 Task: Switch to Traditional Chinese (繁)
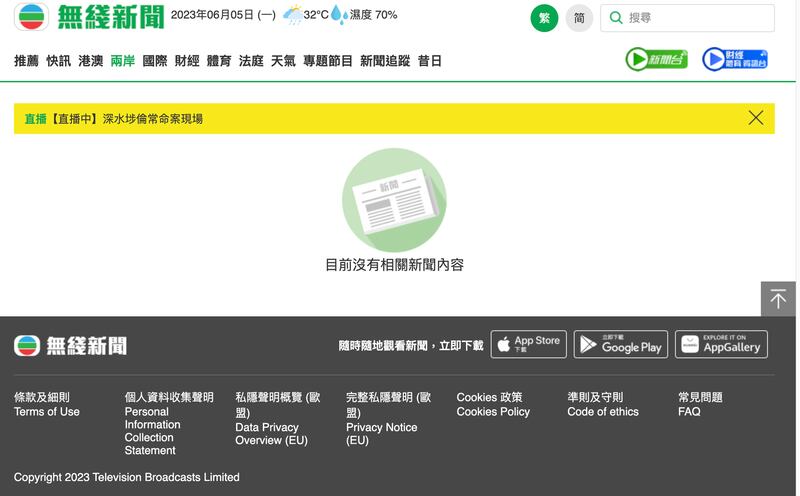click(544, 18)
